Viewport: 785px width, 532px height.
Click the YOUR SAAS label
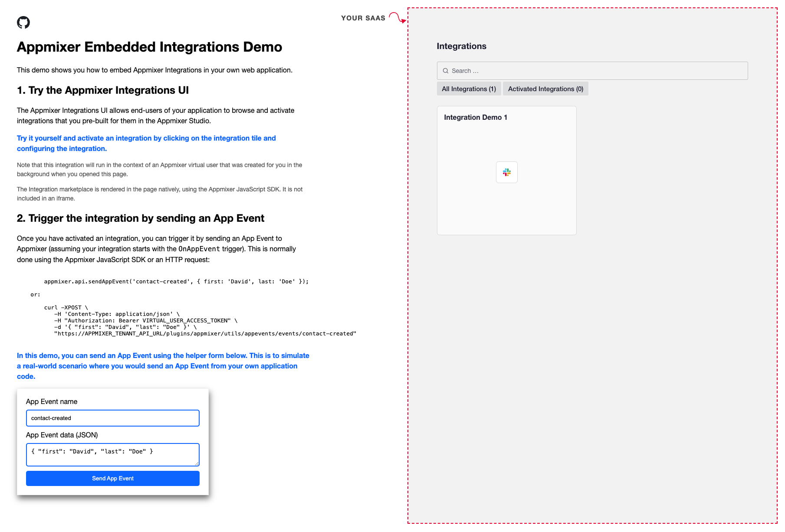[x=363, y=18]
